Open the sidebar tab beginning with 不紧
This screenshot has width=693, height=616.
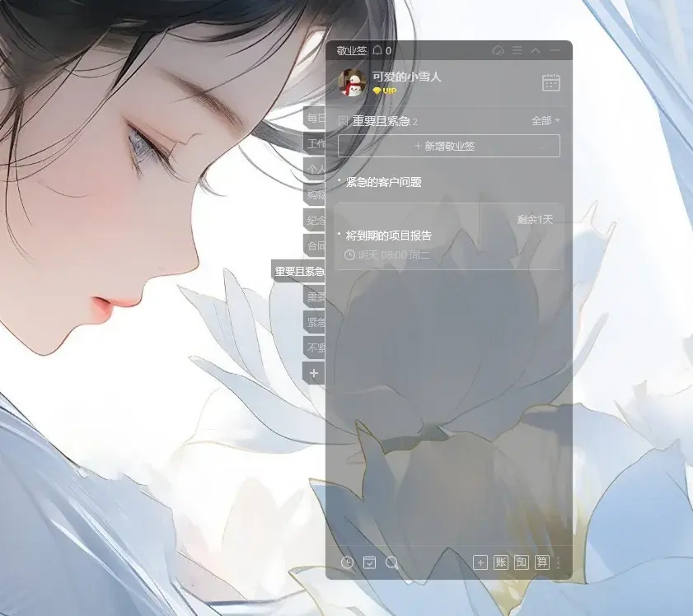coord(314,348)
